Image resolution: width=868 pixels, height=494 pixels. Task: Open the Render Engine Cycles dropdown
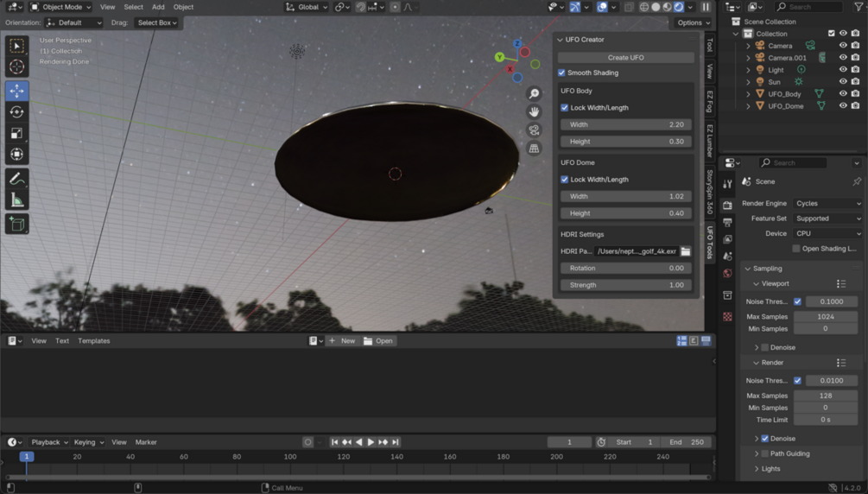click(827, 204)
